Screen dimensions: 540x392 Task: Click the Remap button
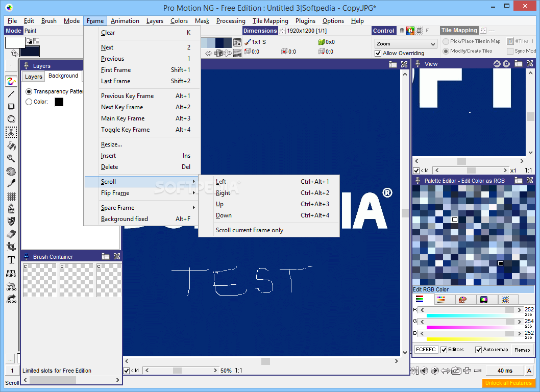[522, 350]
